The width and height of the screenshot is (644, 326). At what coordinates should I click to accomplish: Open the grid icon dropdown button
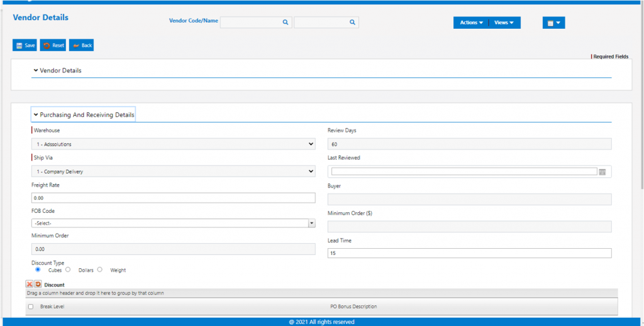[x=553, y=23]
